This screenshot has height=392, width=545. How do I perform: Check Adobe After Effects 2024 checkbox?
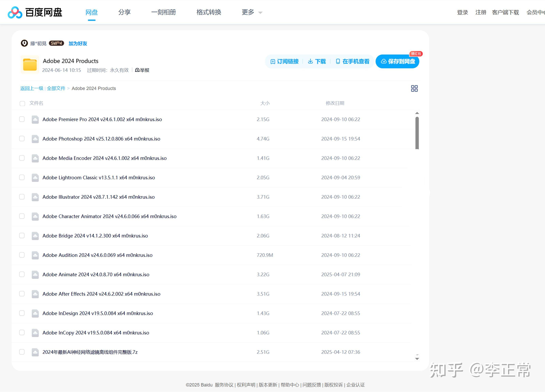click(22, 294)
